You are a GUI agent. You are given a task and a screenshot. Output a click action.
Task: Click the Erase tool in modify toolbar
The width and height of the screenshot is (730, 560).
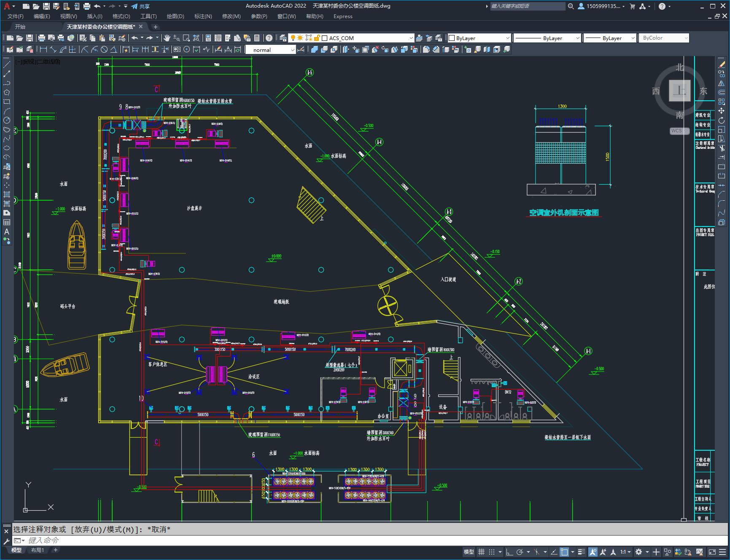click(x=722, y=65)
